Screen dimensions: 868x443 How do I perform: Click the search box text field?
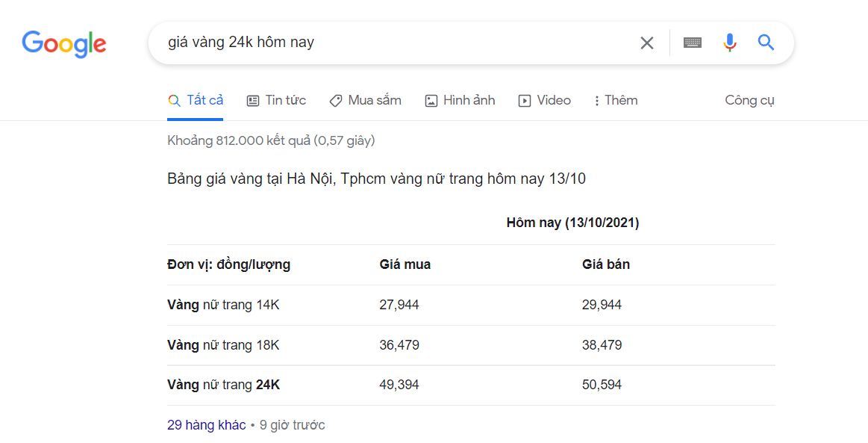(399, 43)
